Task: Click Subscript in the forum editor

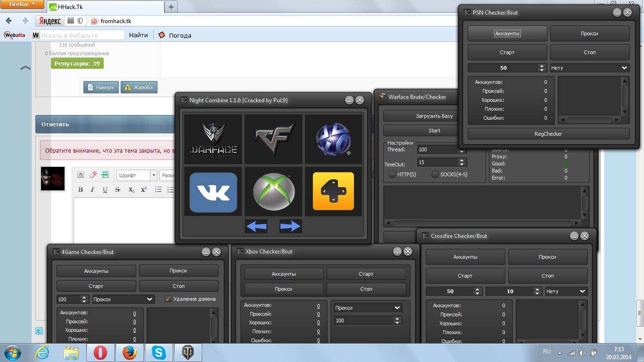Action: [132, 189]
